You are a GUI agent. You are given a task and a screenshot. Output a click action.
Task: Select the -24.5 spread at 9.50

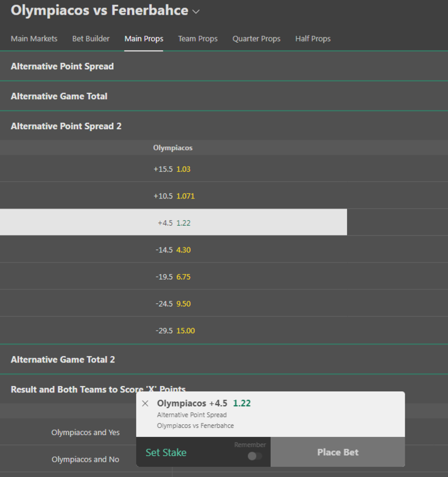(x=173, y=303)
